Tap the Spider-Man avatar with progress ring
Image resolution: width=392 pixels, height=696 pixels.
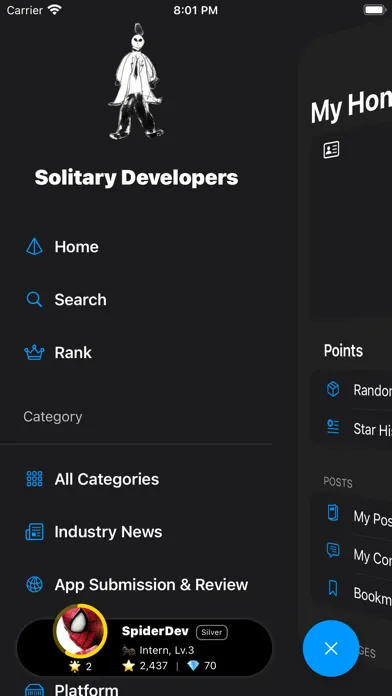click(x=80, y=631)
